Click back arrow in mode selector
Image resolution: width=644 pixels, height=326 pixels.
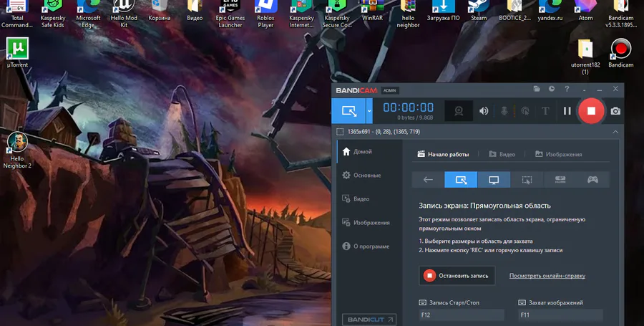(x=428, y=180)
